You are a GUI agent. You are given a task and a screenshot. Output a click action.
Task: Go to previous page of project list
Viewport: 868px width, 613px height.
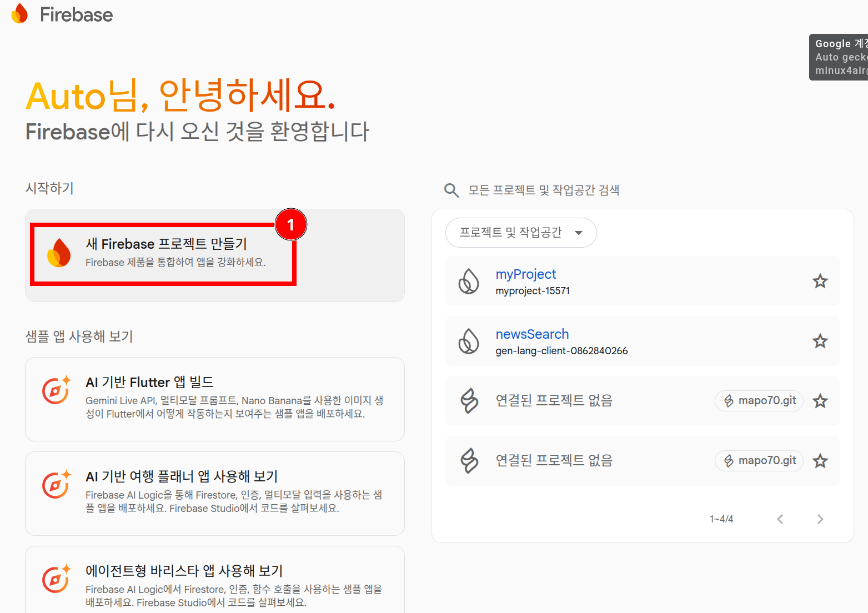tap(780, 519)
